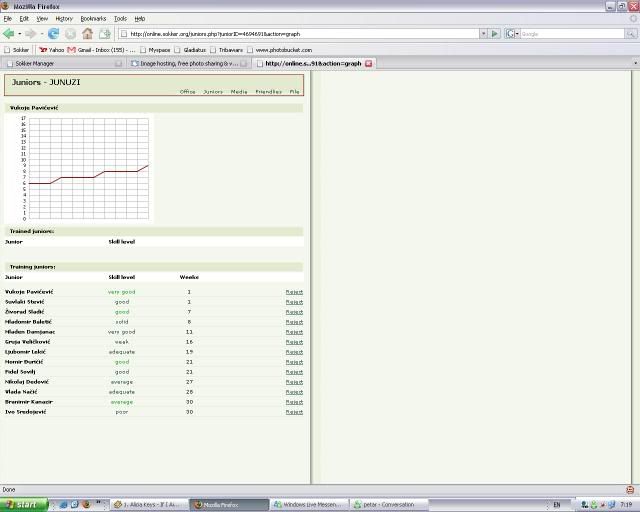Click in the URL address bar

click(x=300, y=33)
